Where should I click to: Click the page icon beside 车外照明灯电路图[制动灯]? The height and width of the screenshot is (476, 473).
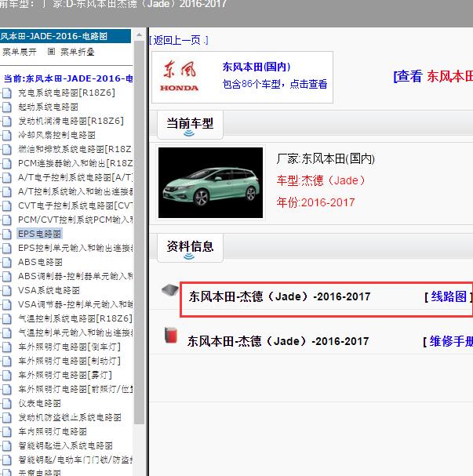coord(7,362)
